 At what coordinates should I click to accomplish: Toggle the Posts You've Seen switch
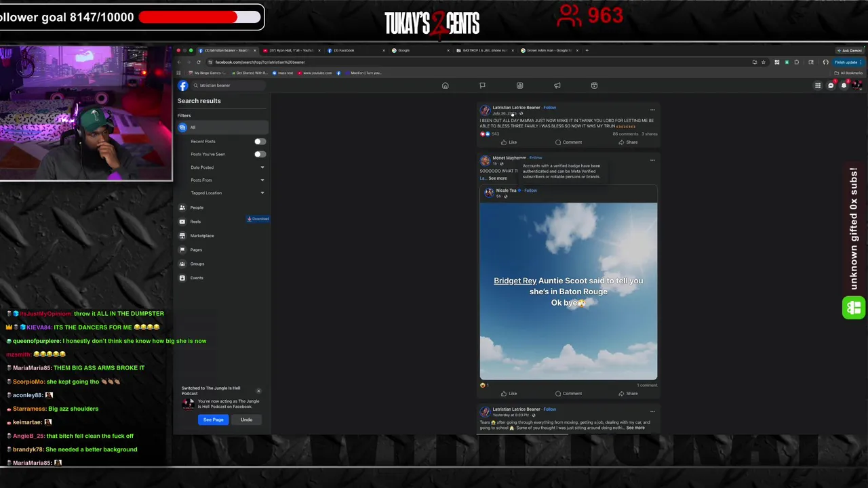pos(260,154)
